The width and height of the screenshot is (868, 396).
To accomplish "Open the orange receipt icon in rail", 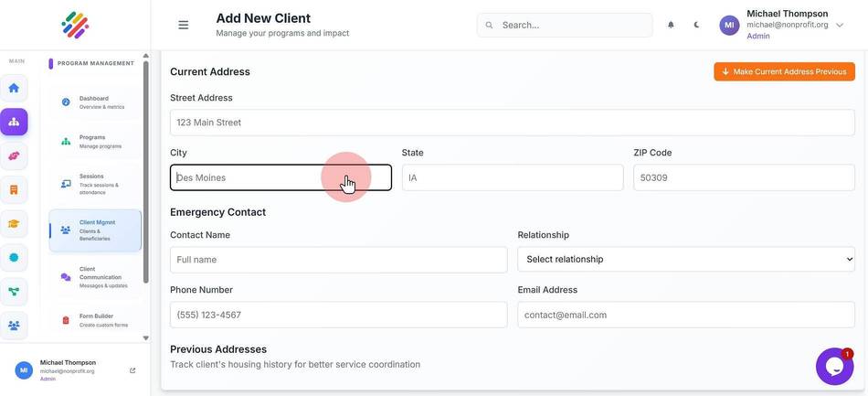I will tap(14, 190).
